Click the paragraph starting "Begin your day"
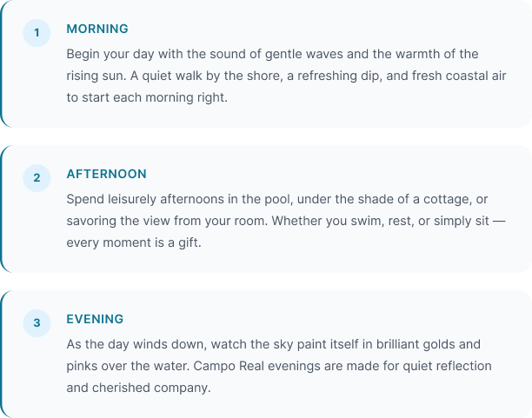Screen dimensions: 532x418 286,76
